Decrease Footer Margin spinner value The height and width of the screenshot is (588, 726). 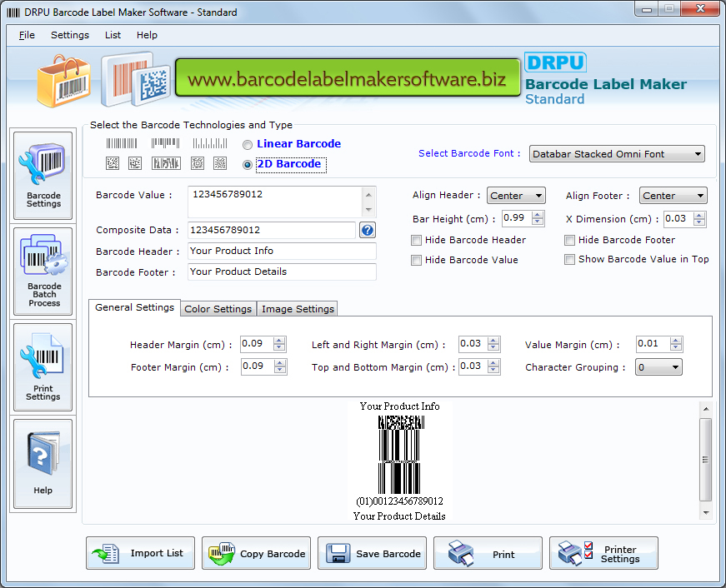(279, 370)
